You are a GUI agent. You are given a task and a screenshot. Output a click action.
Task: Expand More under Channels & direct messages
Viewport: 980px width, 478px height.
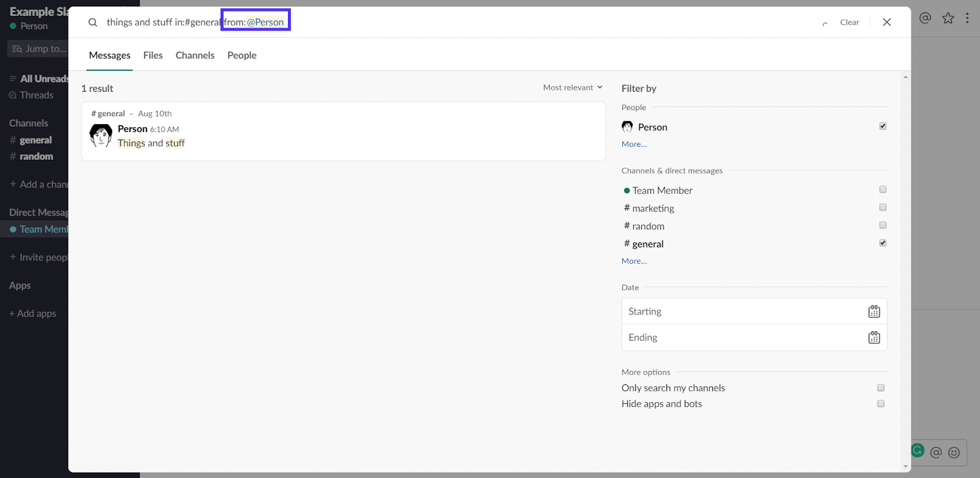(x=634, y=261)
